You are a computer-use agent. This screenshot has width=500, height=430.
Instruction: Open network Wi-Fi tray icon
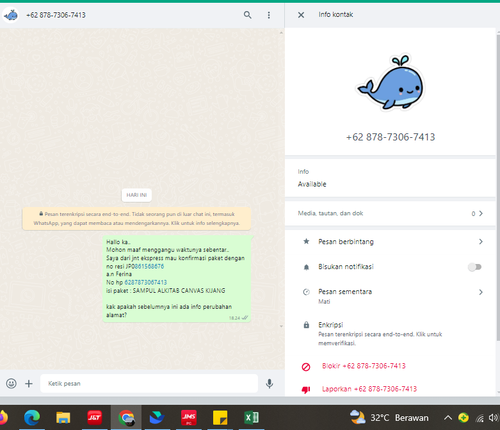pos(479,418)
